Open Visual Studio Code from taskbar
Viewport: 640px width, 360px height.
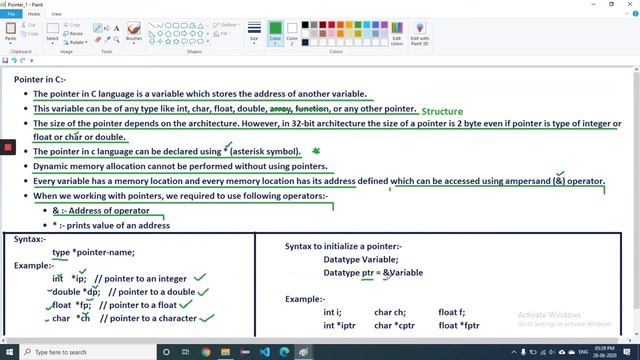coord(264,352)
